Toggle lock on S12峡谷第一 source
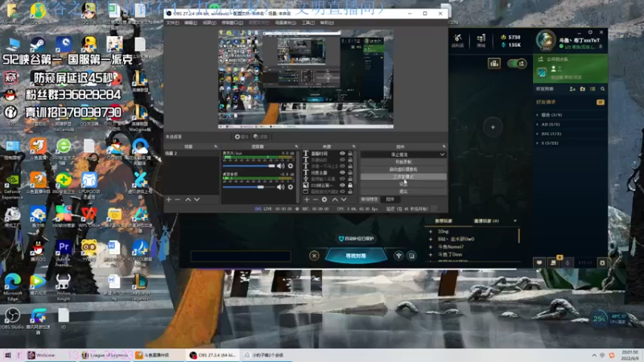Screen dimensions: 644x362 pyautogui.click(x=350, y=185)
